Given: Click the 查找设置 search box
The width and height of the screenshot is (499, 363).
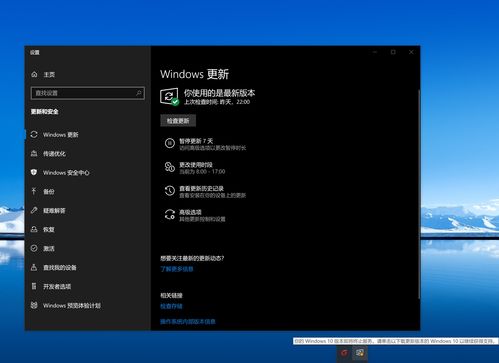Looking at the screenshot, I should click(x=88, y=93).
